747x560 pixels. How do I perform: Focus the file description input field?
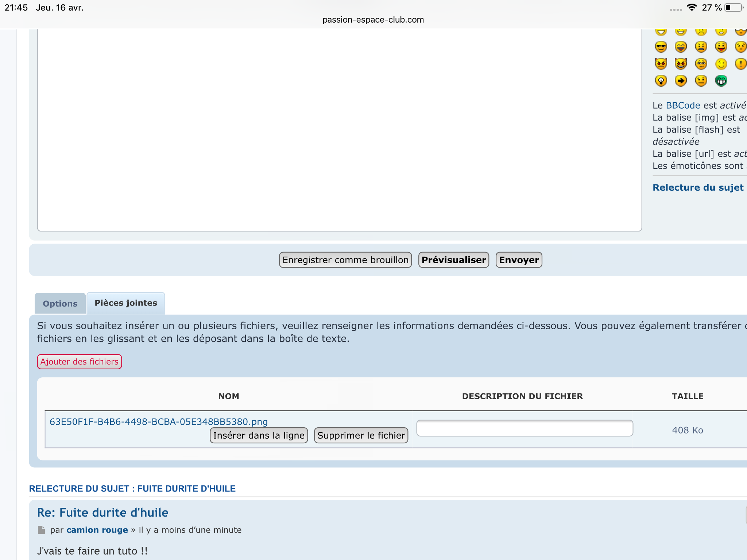point(525,428)
